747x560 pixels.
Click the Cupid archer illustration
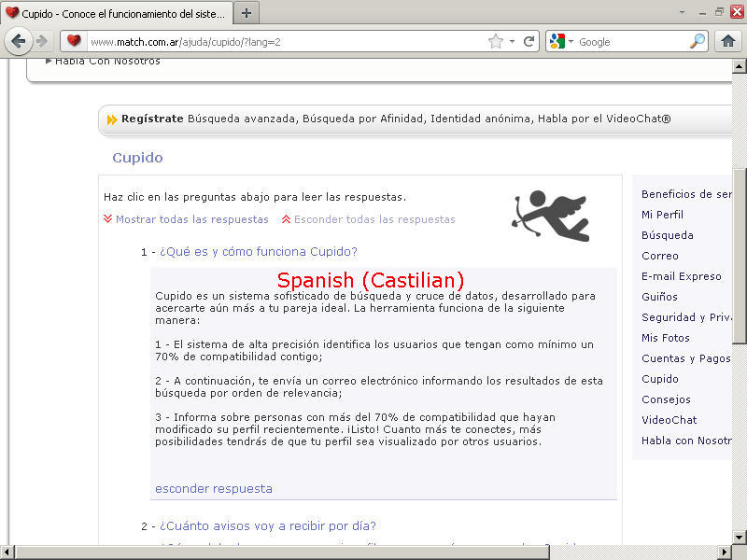click(x=551, y=216)
